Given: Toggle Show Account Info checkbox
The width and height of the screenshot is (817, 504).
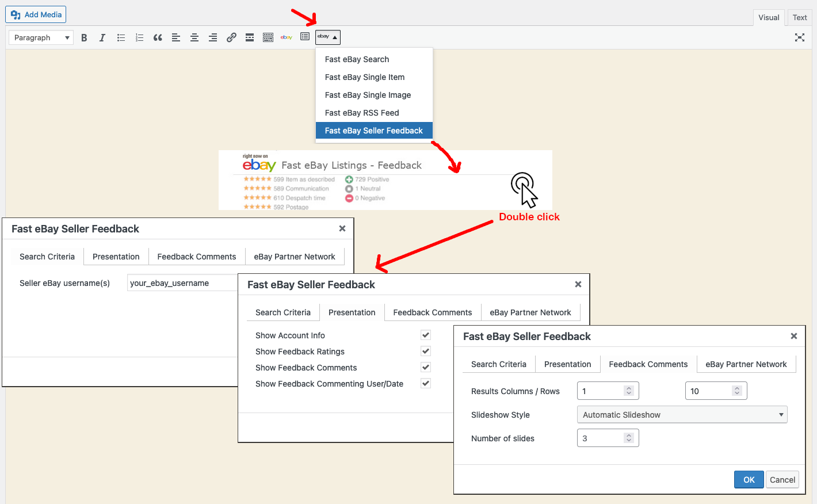Looking at the screenshot, I should click(x=426, y=335).
